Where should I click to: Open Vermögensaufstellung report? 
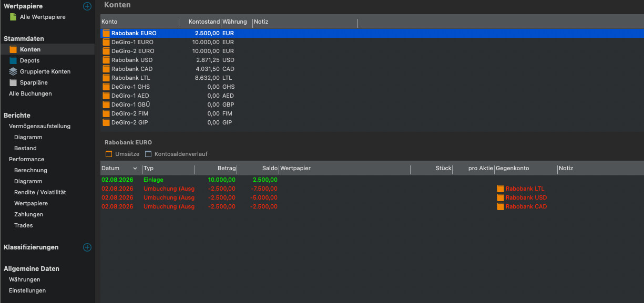pos(39,126)
